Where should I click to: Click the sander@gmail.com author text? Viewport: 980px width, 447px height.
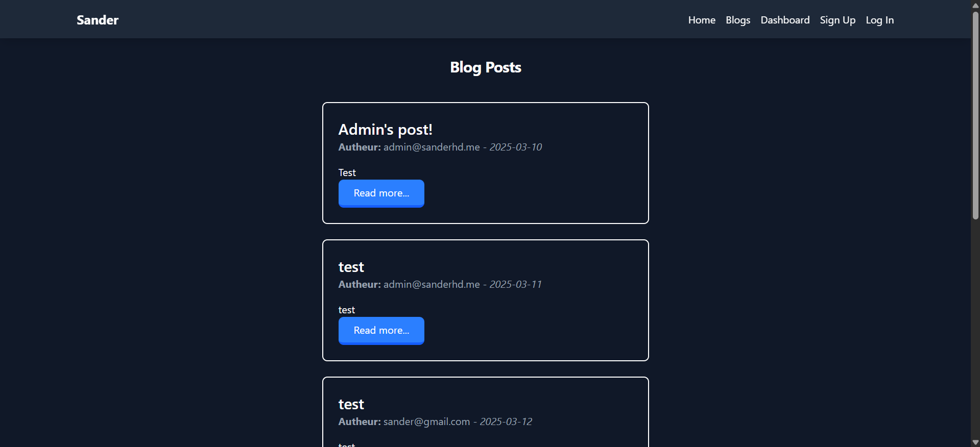pos(426,421)
